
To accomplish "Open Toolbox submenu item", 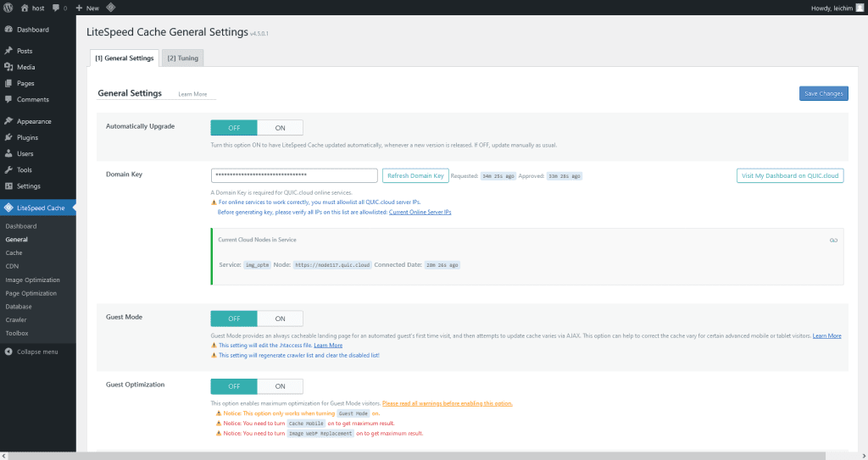I will point(17,333).
